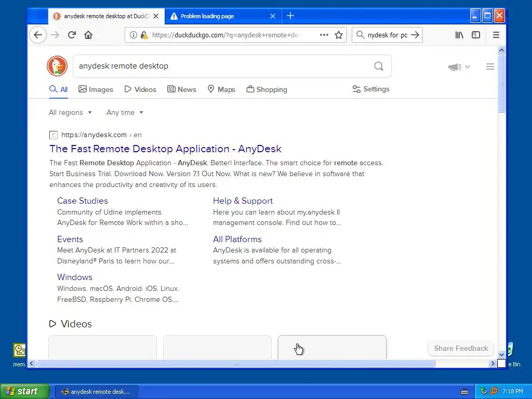Open the All Platforms sitelink
This screenshot has width=532, height=399.
coord(237,239)
